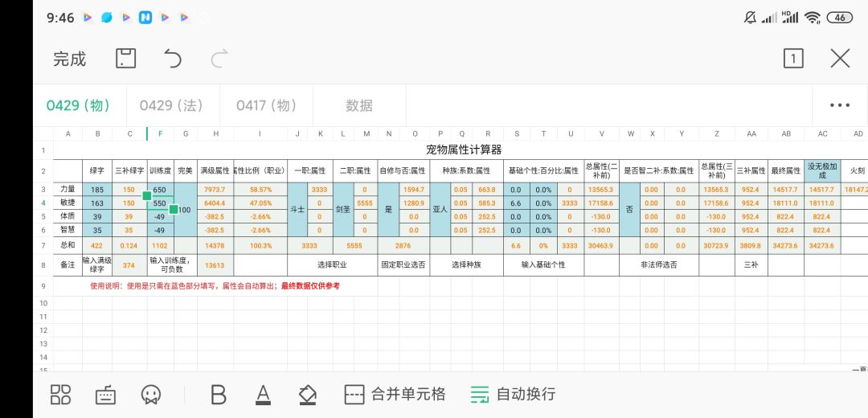
Task: Select the total cell 34273.6 in column AB
Action: (786, 245)
